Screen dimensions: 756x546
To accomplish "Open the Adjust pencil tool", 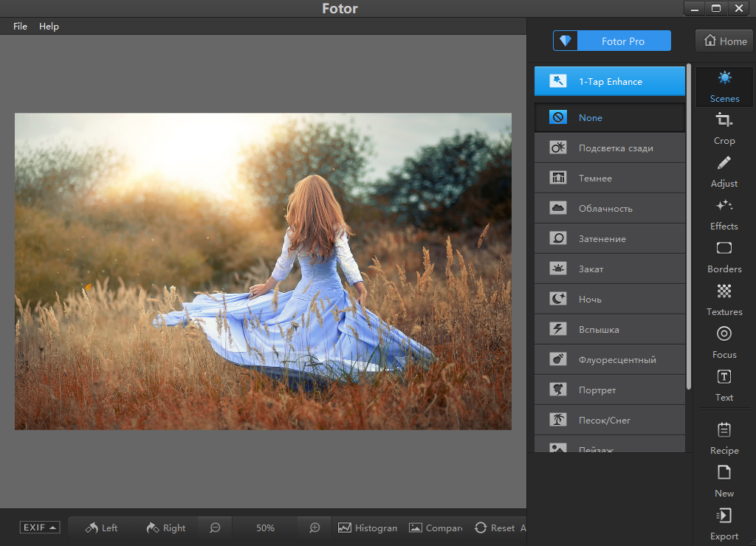I will [x=724, y=172].
